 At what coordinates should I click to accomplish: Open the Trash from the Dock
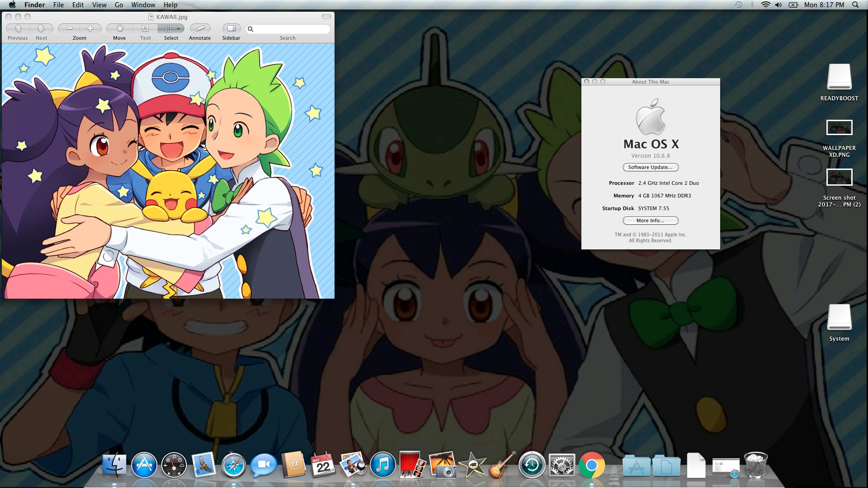click(x=756, y=465)
